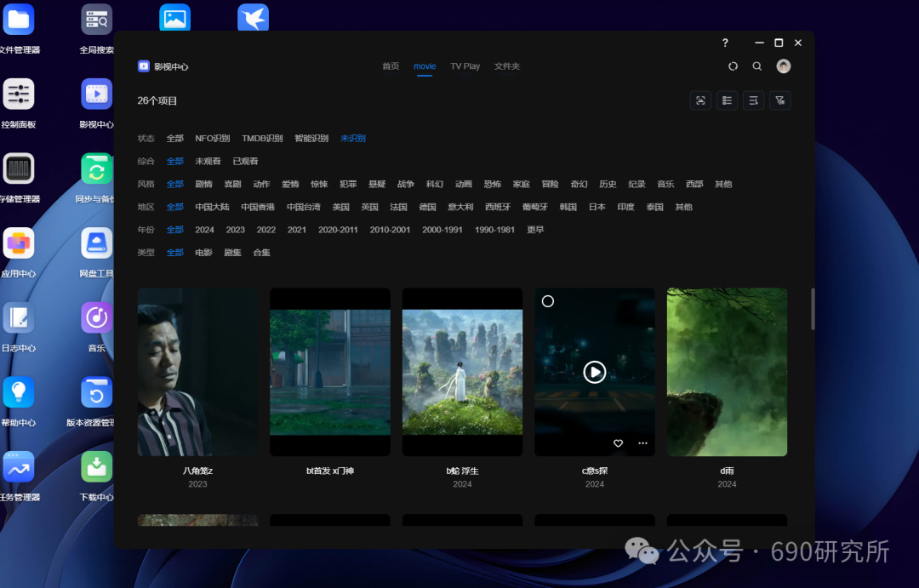Screen dimensions: 919x588
Task: Filter type by 合集
Action: tap(261, 253)
